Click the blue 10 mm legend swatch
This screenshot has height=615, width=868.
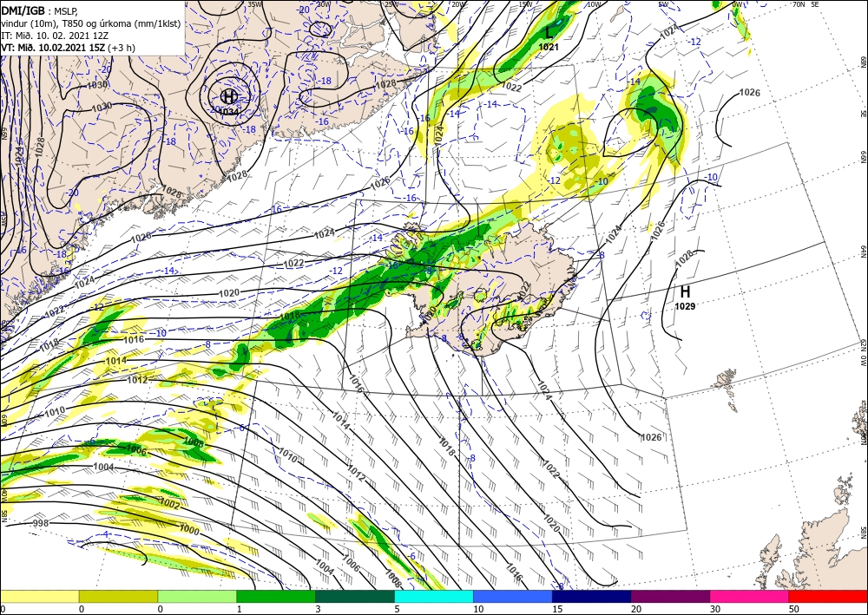point(513,596)
